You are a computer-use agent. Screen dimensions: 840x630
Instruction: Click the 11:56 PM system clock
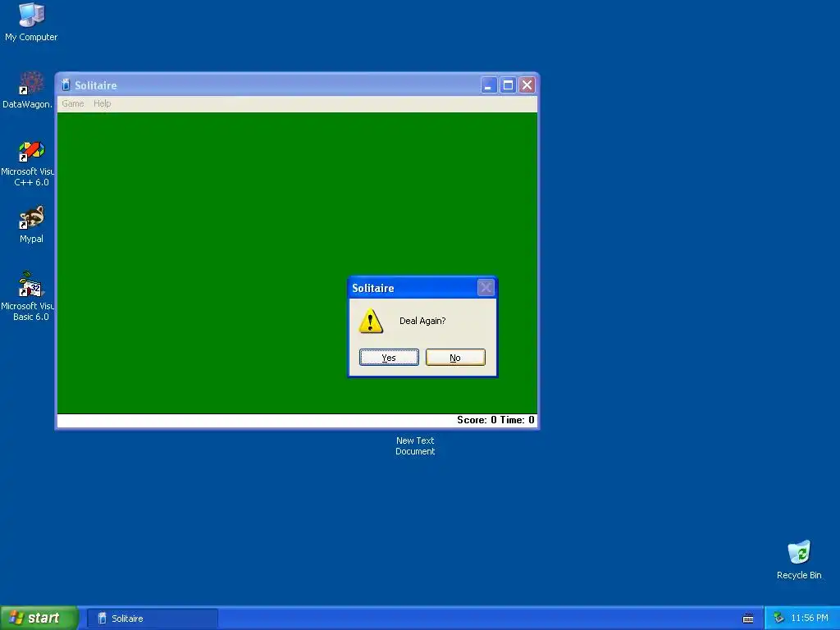(x=810, y=619)
